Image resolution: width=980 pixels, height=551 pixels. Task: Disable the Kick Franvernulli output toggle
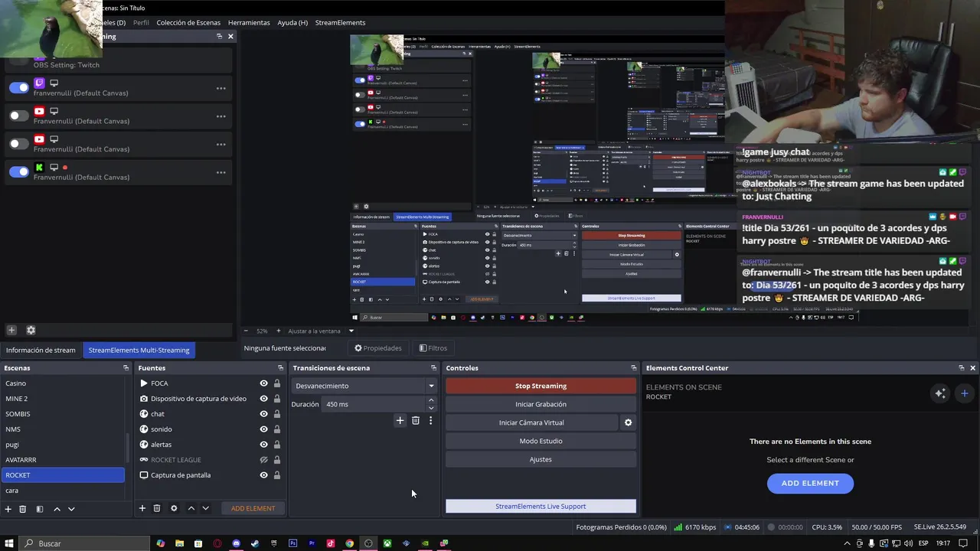click(x=19, y=172)
